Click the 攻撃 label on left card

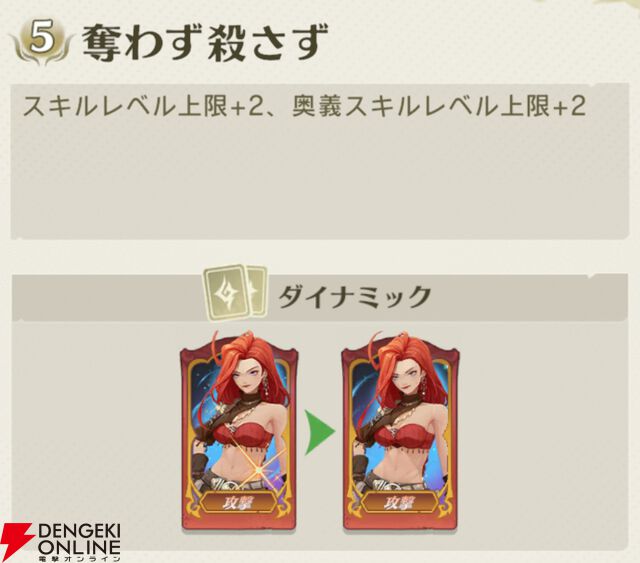pos(238,503)
